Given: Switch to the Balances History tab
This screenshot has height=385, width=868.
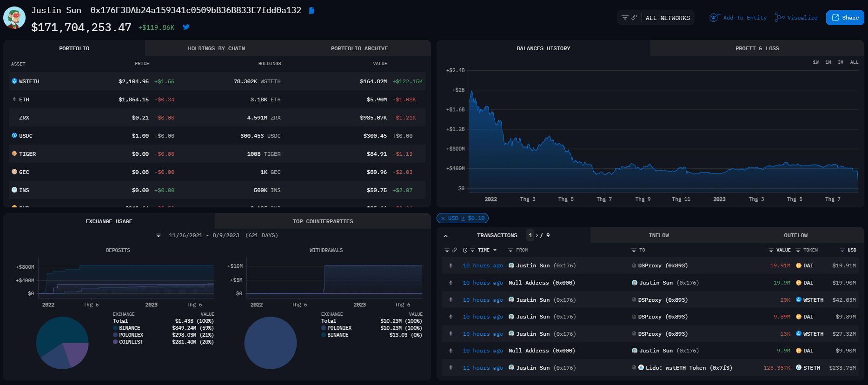Looking at the screenshot, I should pos(543,48).
